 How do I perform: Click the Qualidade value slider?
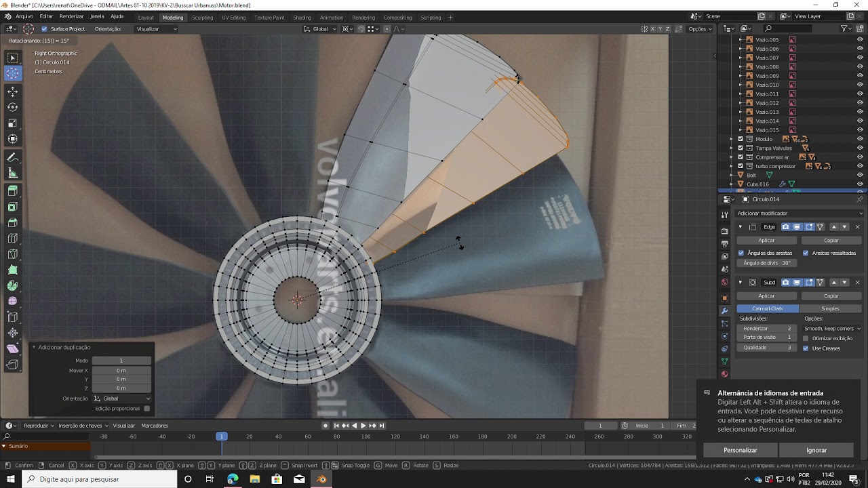click(x=768, y=348)
